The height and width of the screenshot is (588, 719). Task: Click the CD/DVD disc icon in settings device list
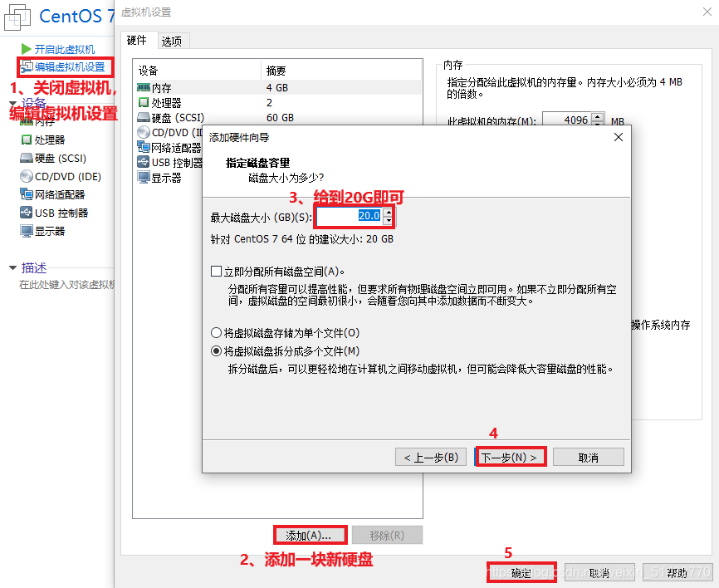click(144, 132)
